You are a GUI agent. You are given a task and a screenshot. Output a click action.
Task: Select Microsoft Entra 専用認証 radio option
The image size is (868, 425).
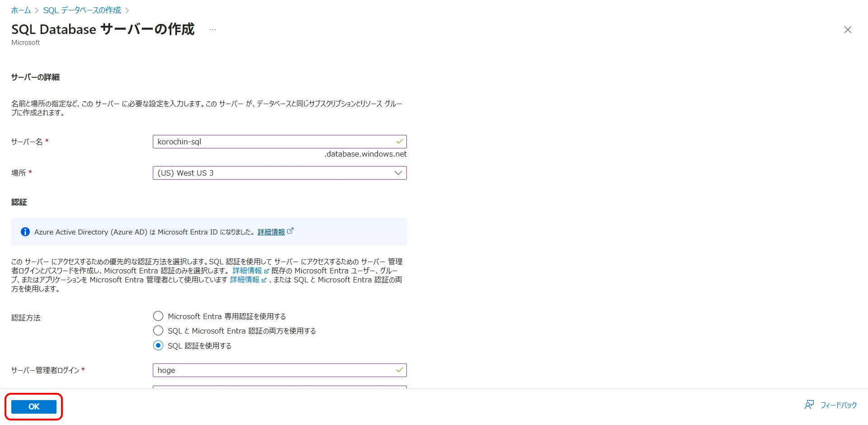158,316
